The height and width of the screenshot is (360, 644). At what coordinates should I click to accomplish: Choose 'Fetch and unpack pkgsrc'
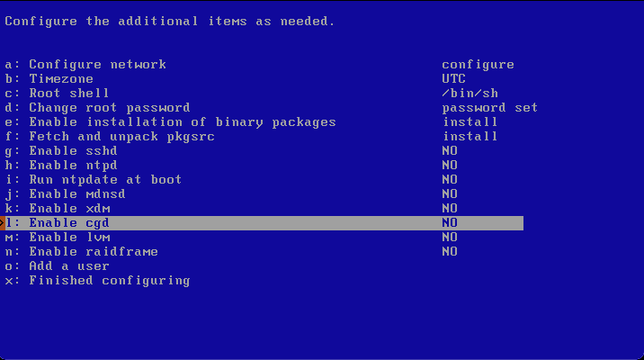(x=110, y=137)
